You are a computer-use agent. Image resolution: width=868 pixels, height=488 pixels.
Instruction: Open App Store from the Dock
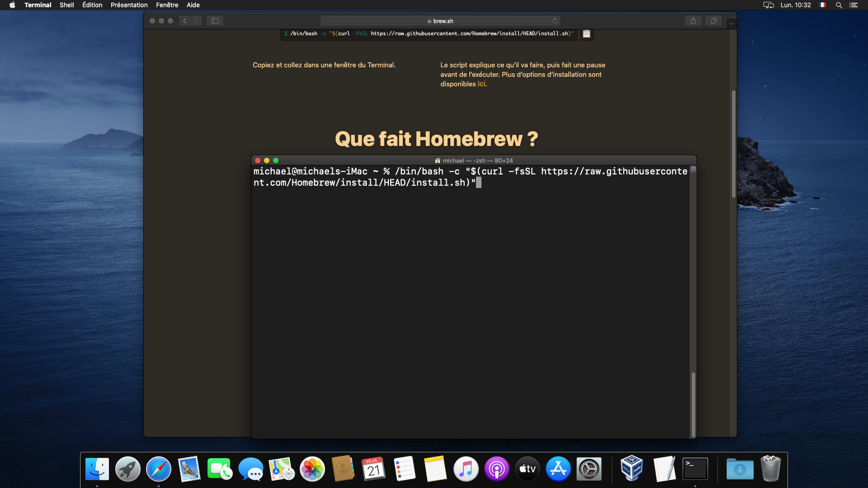[x=558, y=469]
